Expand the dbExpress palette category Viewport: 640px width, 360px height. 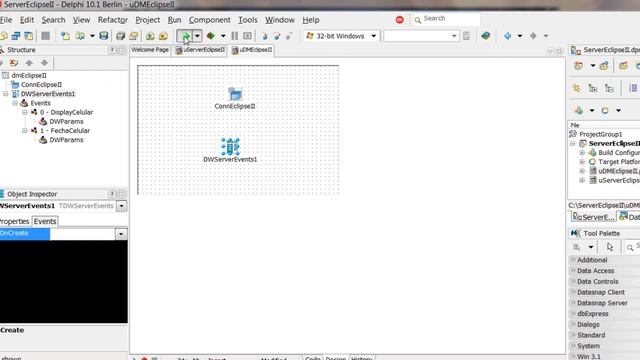click(573, 314)
